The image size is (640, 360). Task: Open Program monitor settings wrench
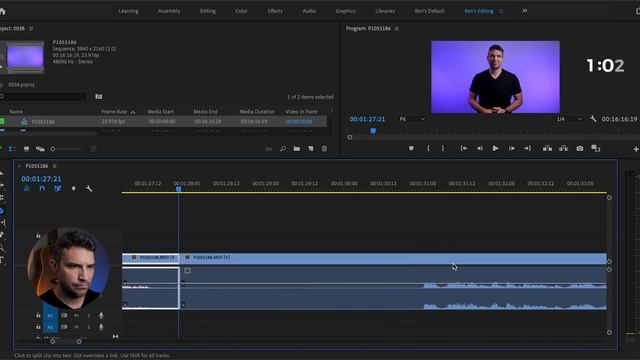coord(593,119)
